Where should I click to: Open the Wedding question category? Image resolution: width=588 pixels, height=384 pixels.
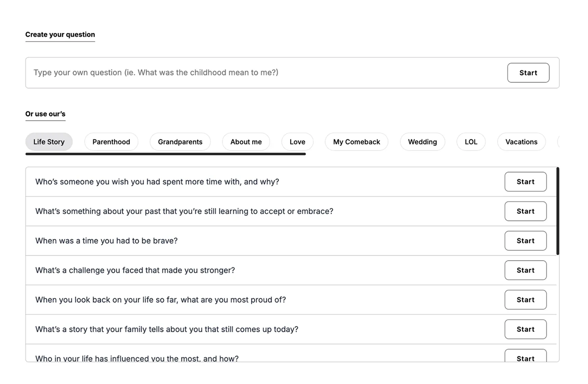(x=422, y=142)
